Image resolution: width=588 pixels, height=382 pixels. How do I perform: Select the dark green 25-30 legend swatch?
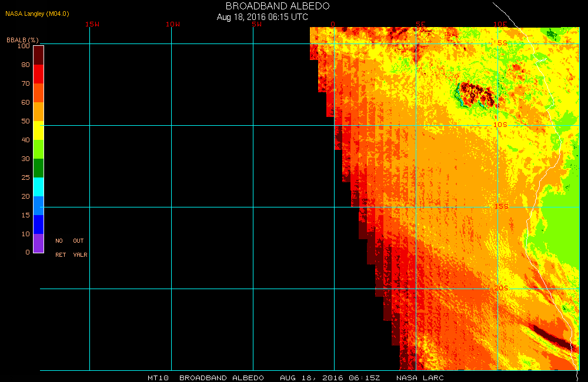coord(39,168)
